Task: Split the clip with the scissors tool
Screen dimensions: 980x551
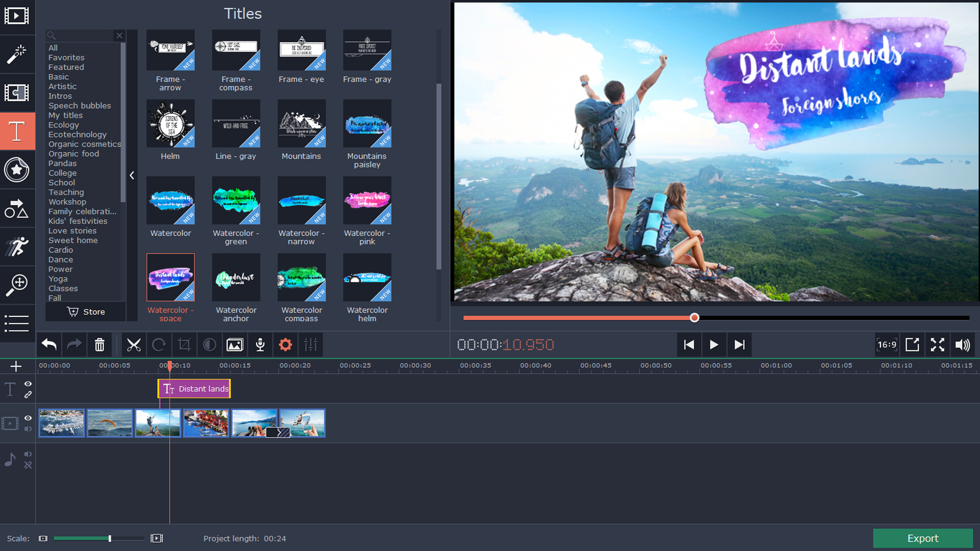Action: tap(134, 344)
